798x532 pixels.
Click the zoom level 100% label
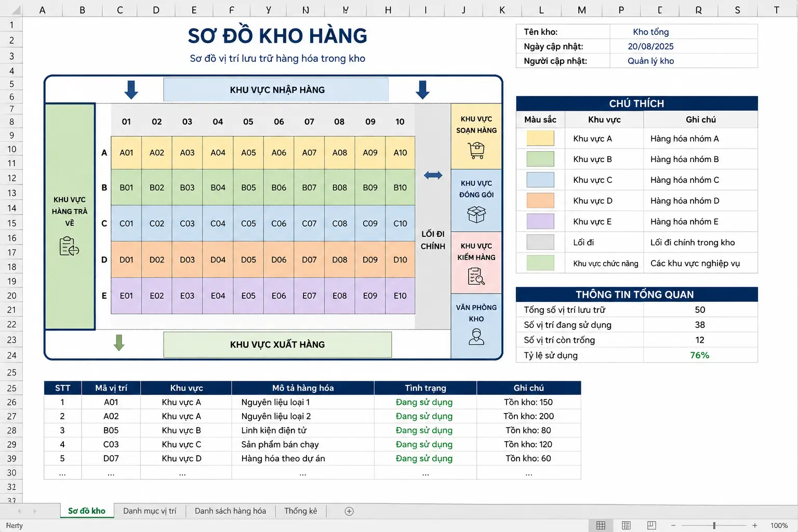click(x=779, y=525)
